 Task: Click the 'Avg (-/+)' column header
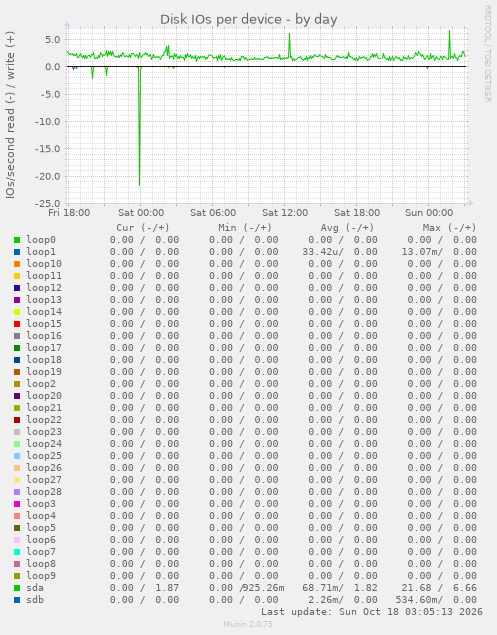coord(347,228)
